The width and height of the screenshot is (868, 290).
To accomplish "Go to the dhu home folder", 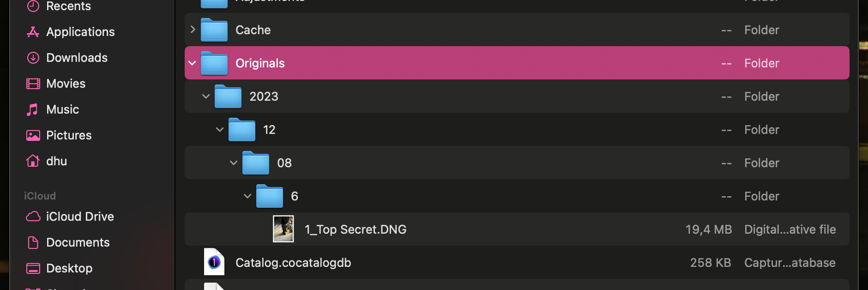I will [x=56, y=161].
